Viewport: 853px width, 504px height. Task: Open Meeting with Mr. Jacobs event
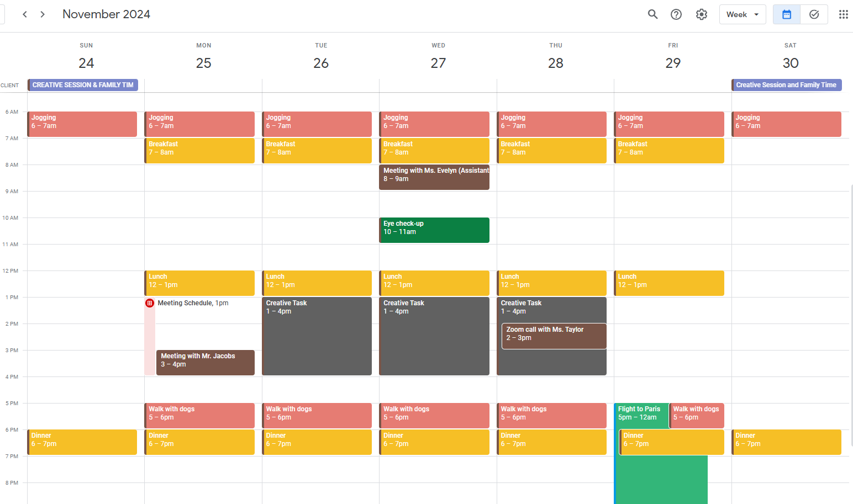[205, 362]
